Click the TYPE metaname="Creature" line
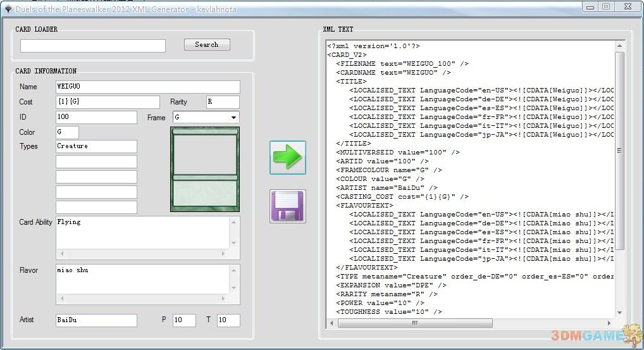 tap(475, 277)
